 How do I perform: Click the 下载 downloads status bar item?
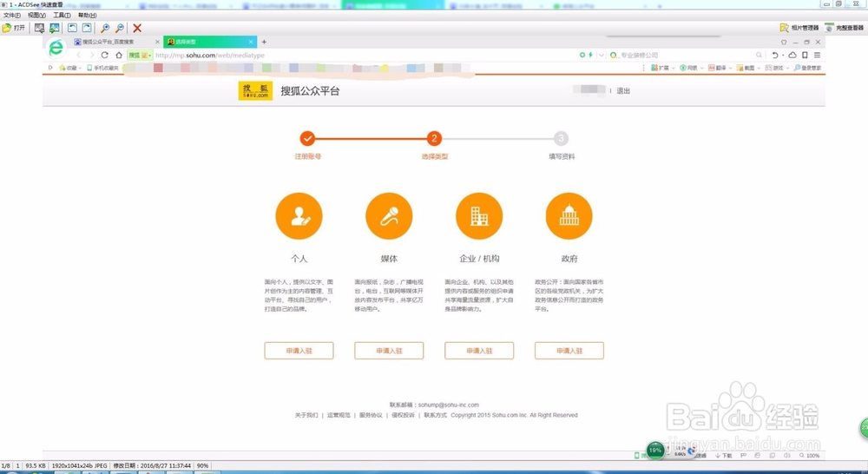point(724,456)
